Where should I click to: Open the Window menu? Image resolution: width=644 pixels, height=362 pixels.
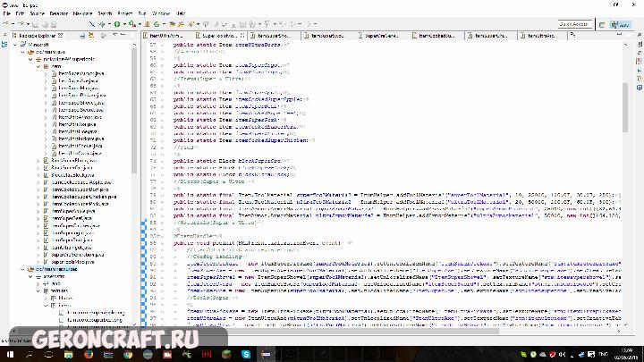162,13
